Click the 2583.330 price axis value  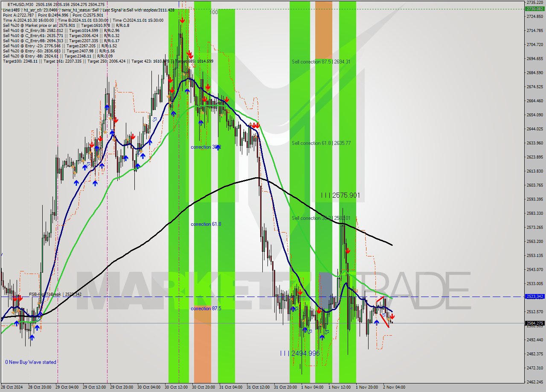click(534, 213)
